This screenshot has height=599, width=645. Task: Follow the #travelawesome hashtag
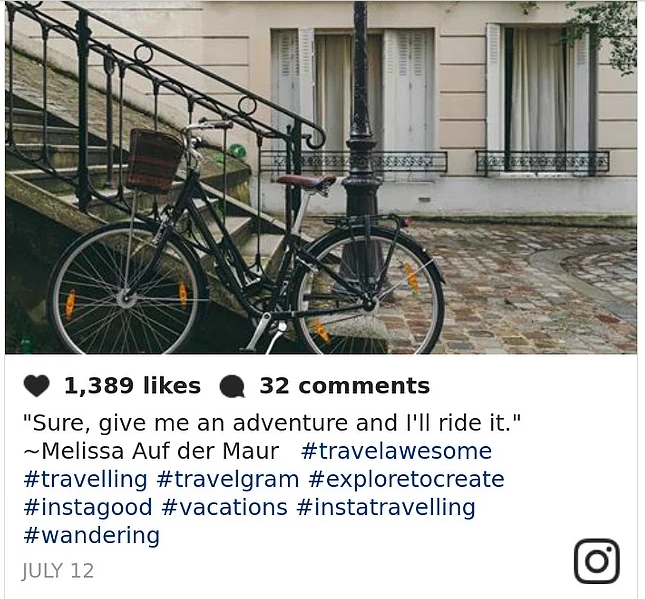point(397,451)
